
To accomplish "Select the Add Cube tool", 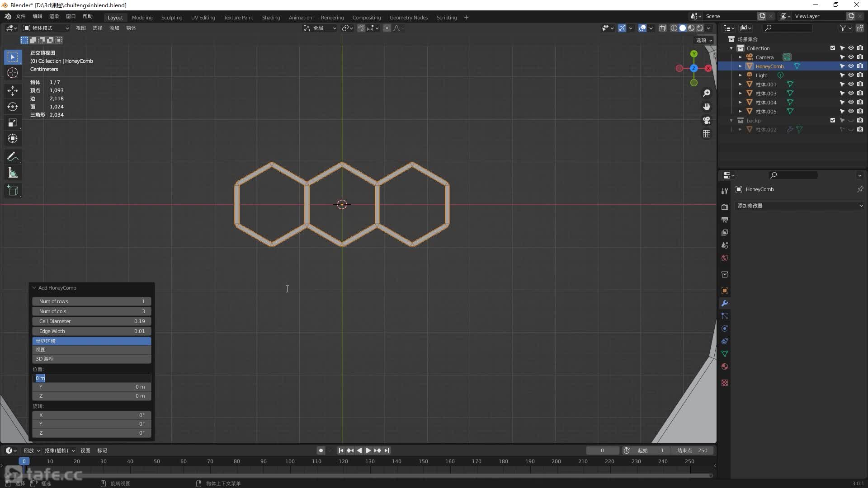I will point(13,190).
